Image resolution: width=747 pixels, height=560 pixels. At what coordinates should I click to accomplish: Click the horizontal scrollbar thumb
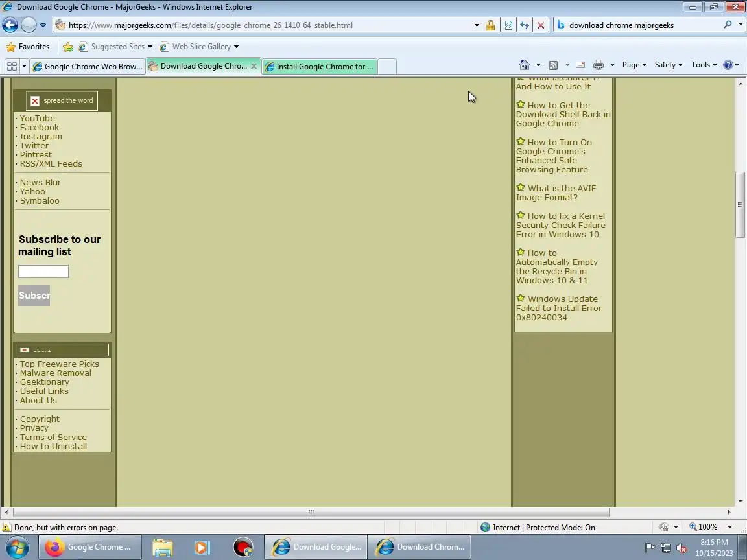pyautogui.click(x=311, y=513)
